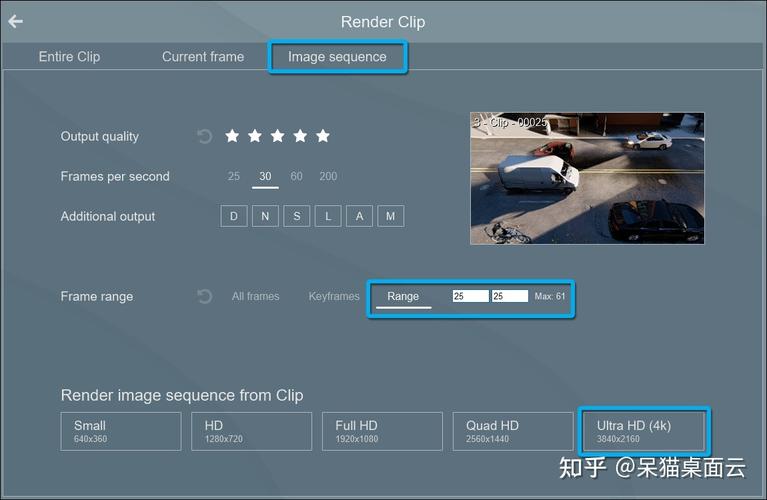Toggle the N additional output
The width and height of the screenshot is (767, 500).
click(x=265, y=216)
